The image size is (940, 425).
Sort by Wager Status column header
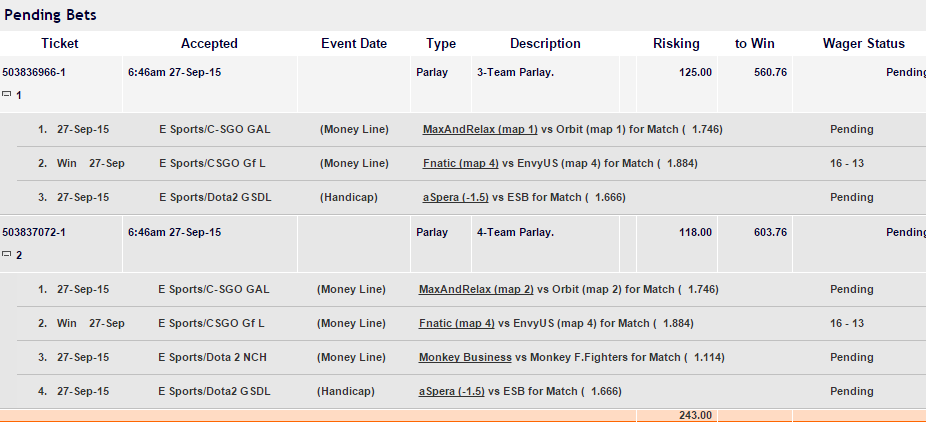point(864,44)
